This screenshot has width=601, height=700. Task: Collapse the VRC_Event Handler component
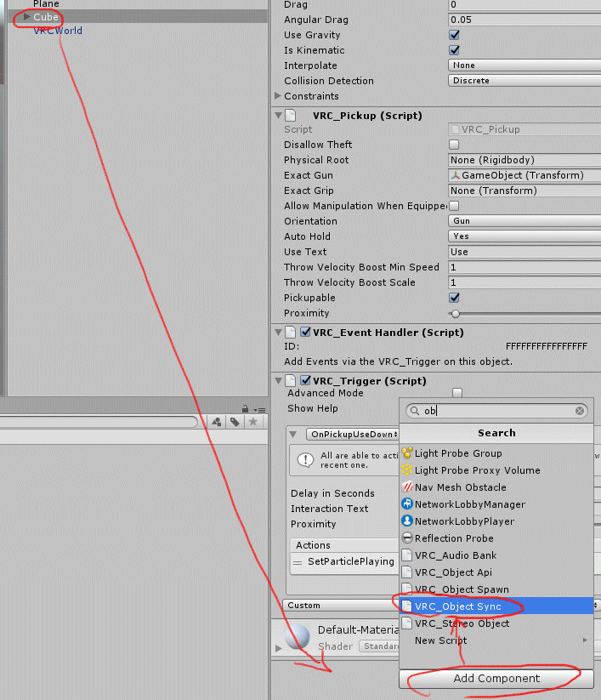point(279,333)
